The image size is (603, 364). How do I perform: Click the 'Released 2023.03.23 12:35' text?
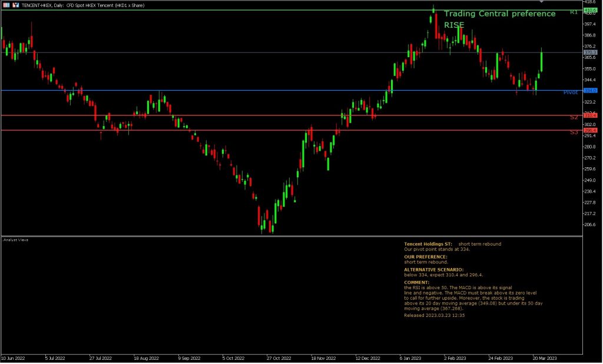[x=434, y=316]
